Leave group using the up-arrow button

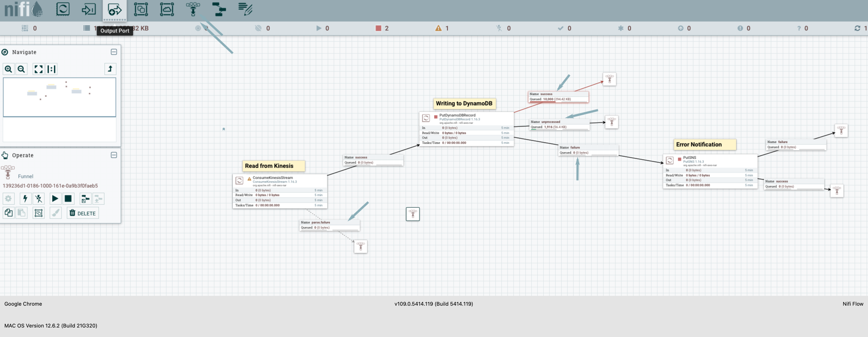(x=110, y=69)
